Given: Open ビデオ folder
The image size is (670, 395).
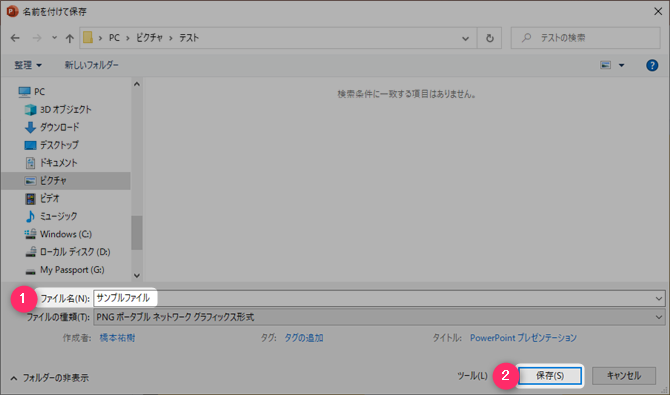Looking at the screenshot, I should 50,198.
